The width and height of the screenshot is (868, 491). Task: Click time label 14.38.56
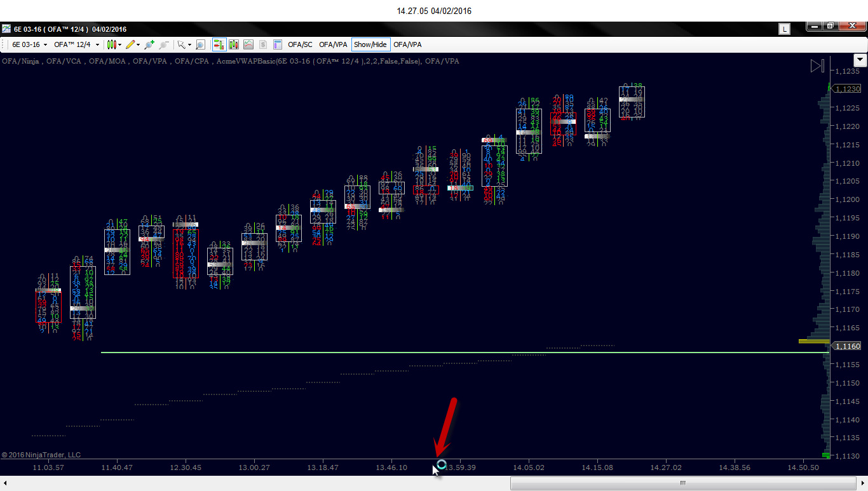pos(735,467)
